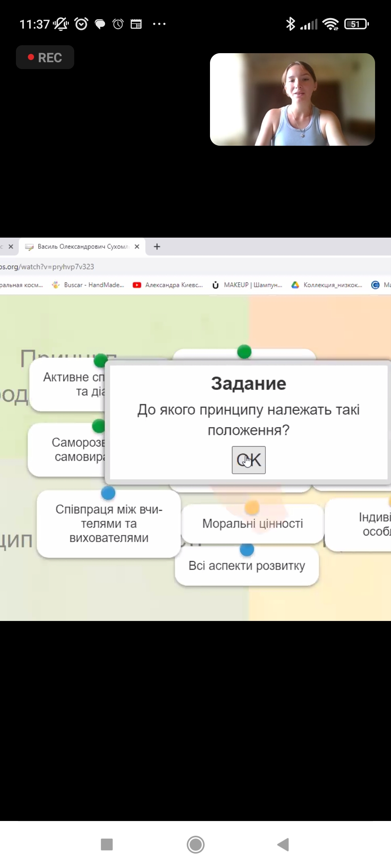The width and height of the screenshot is (391, 868).
Task: Click the blue pin on Співпраця card
Action: pos(108,493)
